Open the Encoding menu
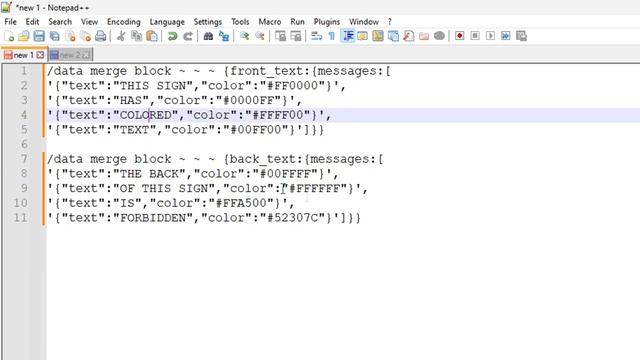This screenshot has height=360, width=640. pyautogui.click(x=124, y=22)
